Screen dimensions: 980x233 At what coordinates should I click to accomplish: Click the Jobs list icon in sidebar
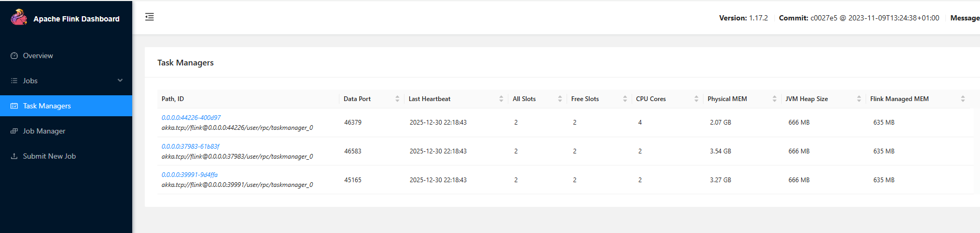point(14,81)
